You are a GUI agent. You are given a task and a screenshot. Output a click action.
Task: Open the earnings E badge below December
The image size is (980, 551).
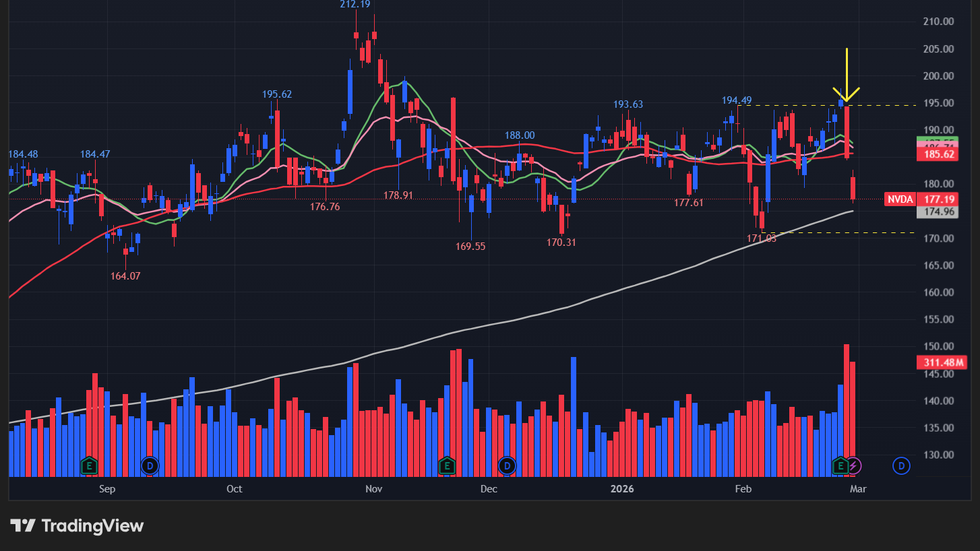point(446,465)
